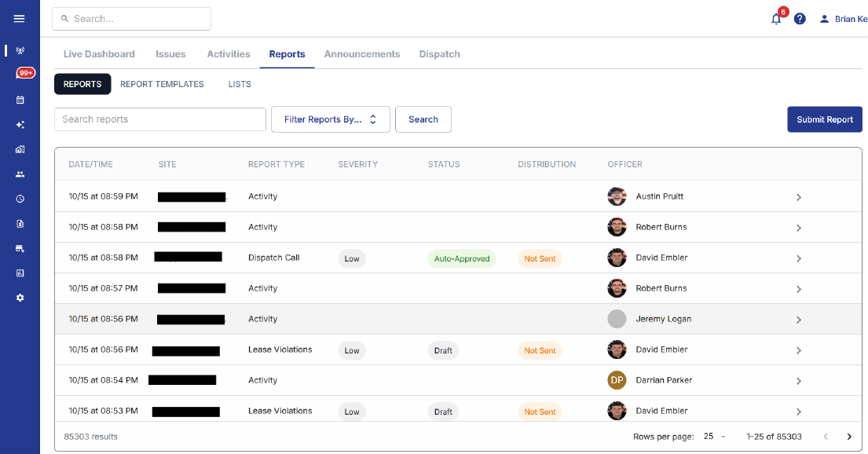This screenshot has width=868, height=454.
Task: Click the Search reports input field
Action: coord(160,119)
